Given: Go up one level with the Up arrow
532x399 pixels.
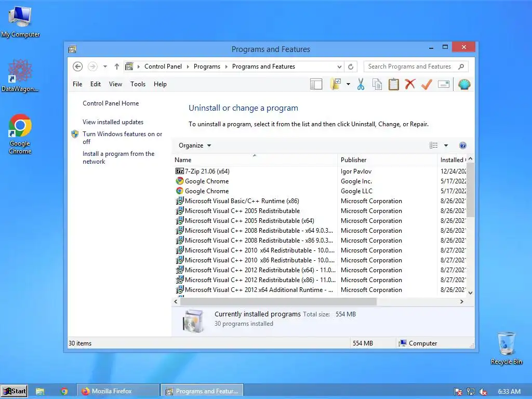Looking at the screenshot, I should pos(117,66).
